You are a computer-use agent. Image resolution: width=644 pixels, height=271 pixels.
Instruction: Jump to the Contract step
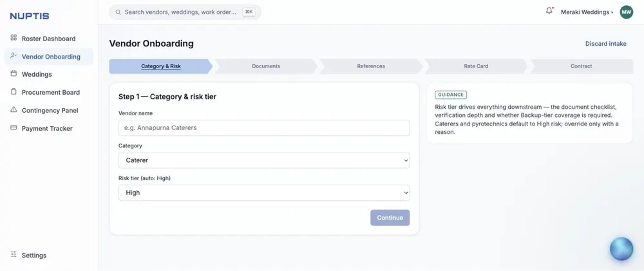coord(581,66)
